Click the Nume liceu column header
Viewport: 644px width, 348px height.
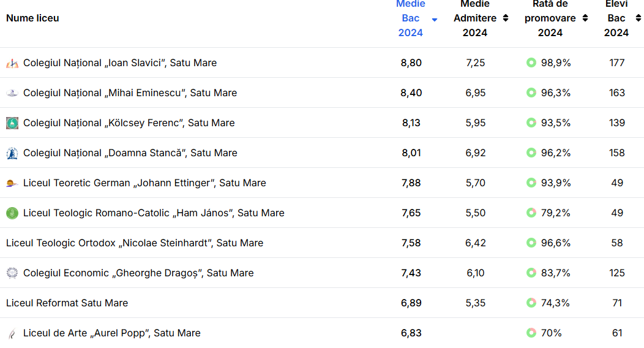32,18
